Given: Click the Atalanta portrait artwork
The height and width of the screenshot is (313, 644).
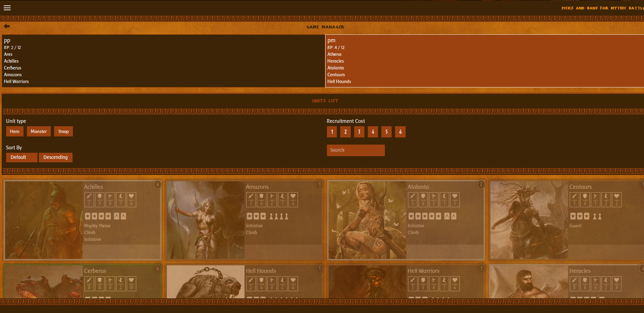Looking at the screenshot, I should pyautogui.click(x=367, y=220).
